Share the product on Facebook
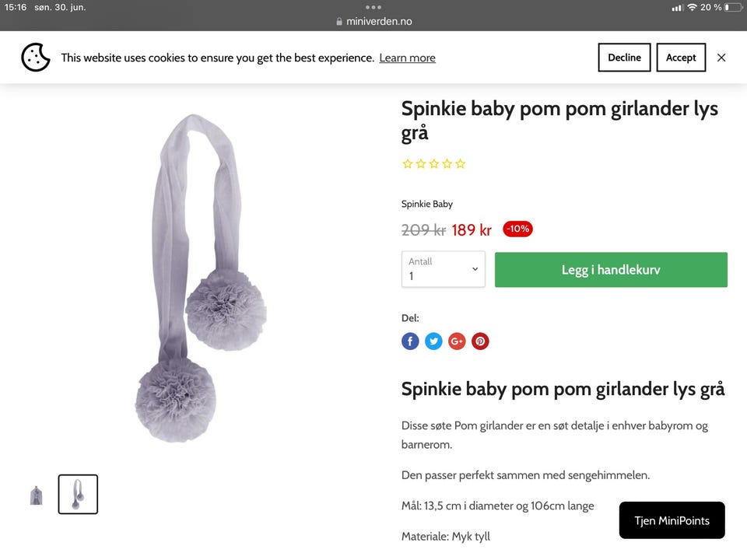Image resolution: width=747 pixels, height=560 pixels. [x=410, y=341]
